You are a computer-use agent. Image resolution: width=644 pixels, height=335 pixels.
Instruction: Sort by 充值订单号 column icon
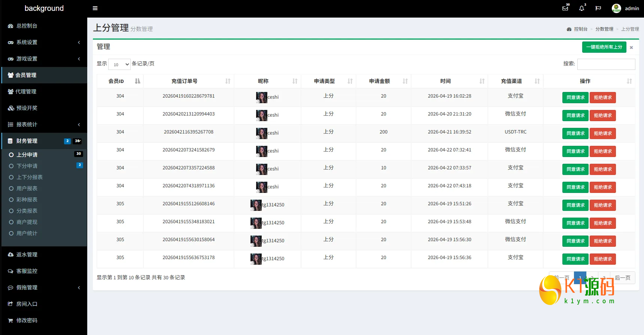pos(228,81)
